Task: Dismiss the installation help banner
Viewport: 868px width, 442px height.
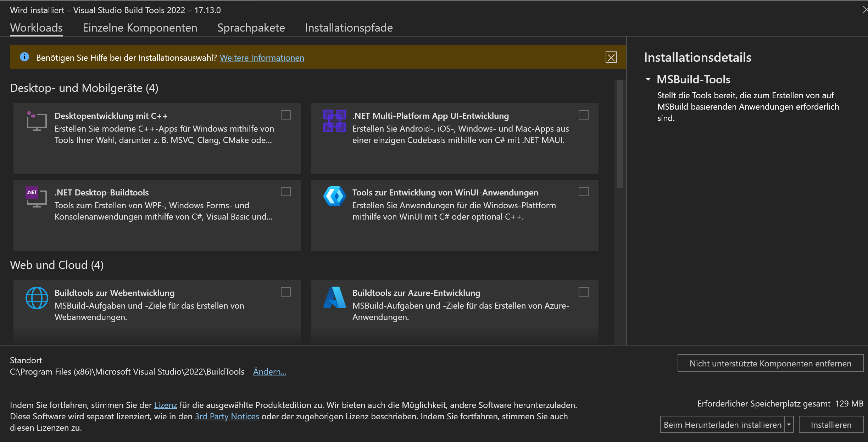Action: (611, 57)
